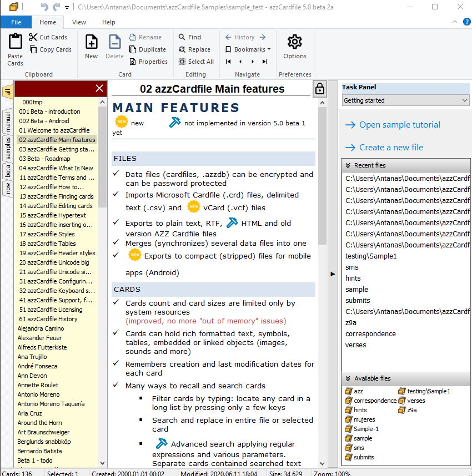
Task: Open recent file 'correspondence'
Action: tap(370, 334)
